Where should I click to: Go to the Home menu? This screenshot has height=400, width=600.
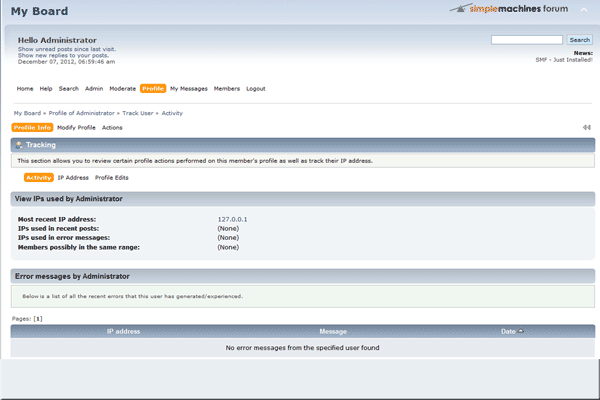[25, 89]
